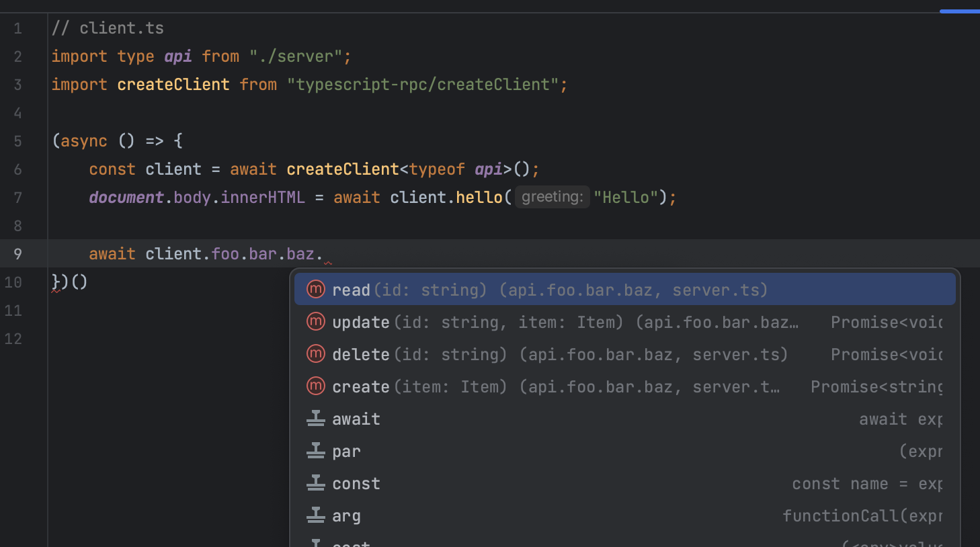Select the delete(id: string) completion suggestion
Image resolution: width=980 pixels, height=547 pixels.
(624, 354)
